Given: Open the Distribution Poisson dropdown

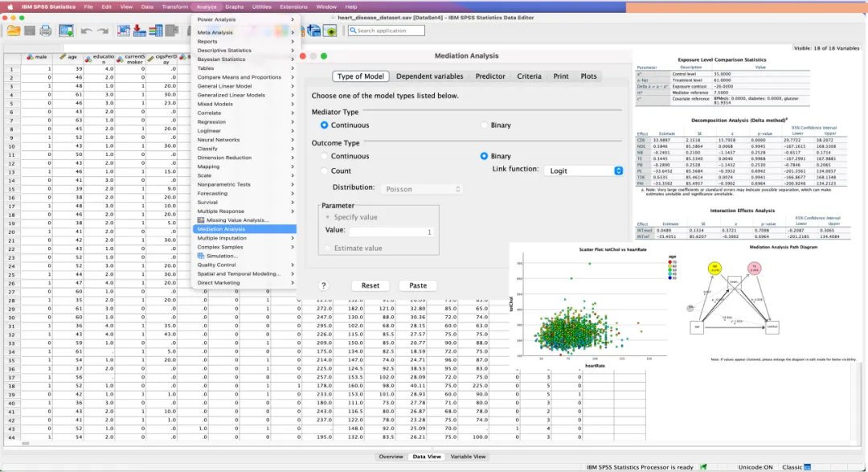Looking at the screenshot, I should 421,189.
